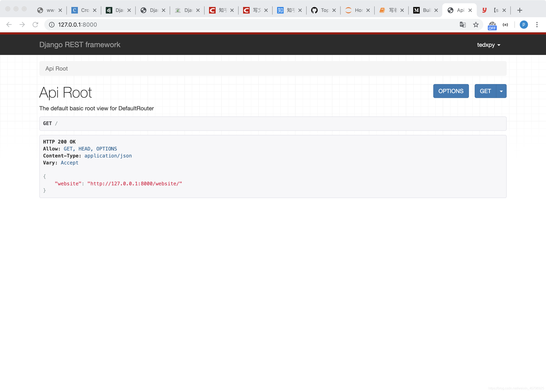Screen dimensions: 546x392
Task: Open a new tab with the plus icon
Action: point(520,10)
